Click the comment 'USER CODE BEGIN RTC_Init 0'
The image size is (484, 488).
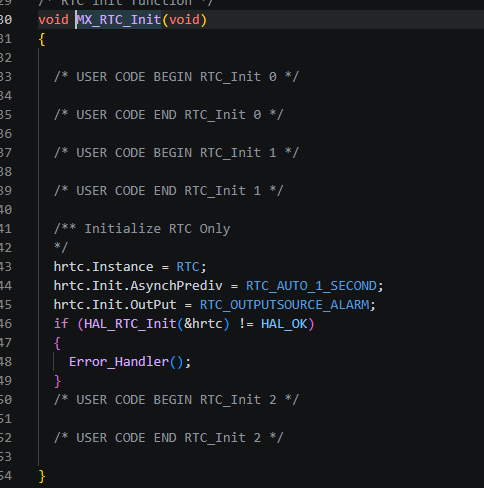tap(176, 77)
